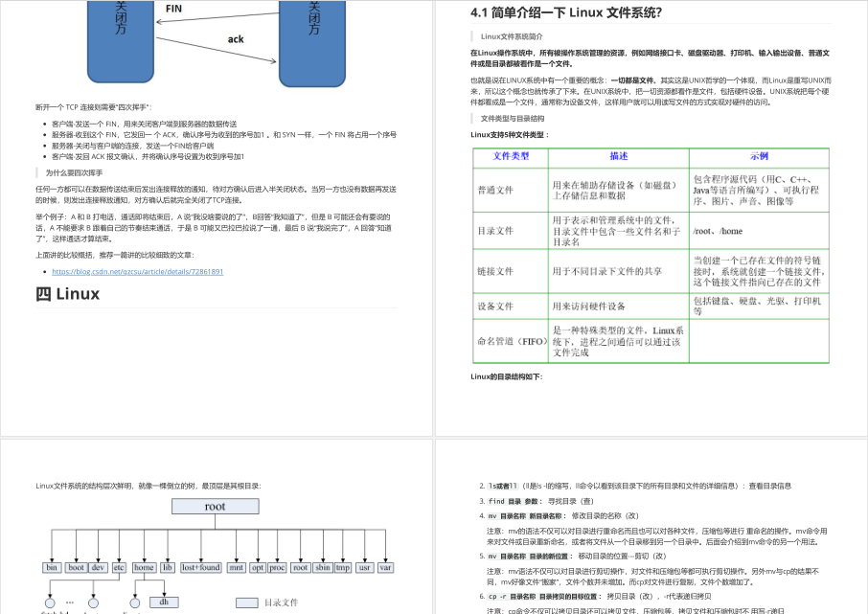Click the 'dev' directory node
The width and height of the screenshot is (868, 614).
point(98,567)
